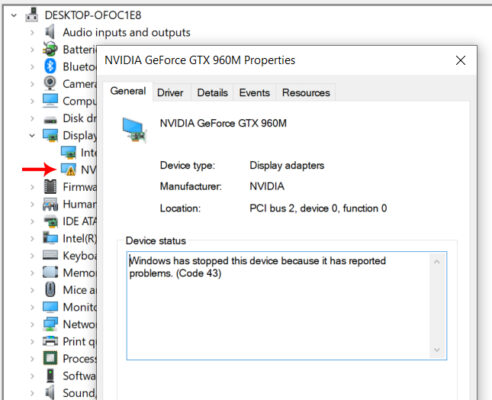Click inside the Device status text box
Image resolution: width=492 pixels, height=400 pixels.
(279, 306)
